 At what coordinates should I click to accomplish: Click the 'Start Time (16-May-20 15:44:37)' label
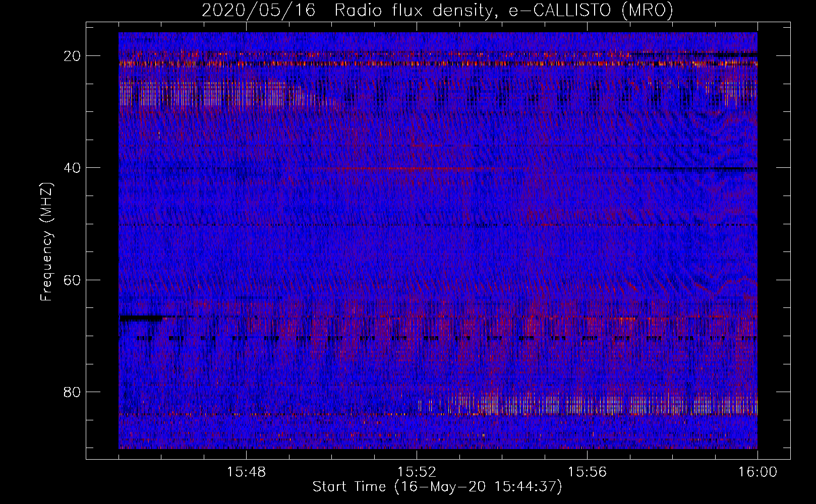(x=437, y=487)
